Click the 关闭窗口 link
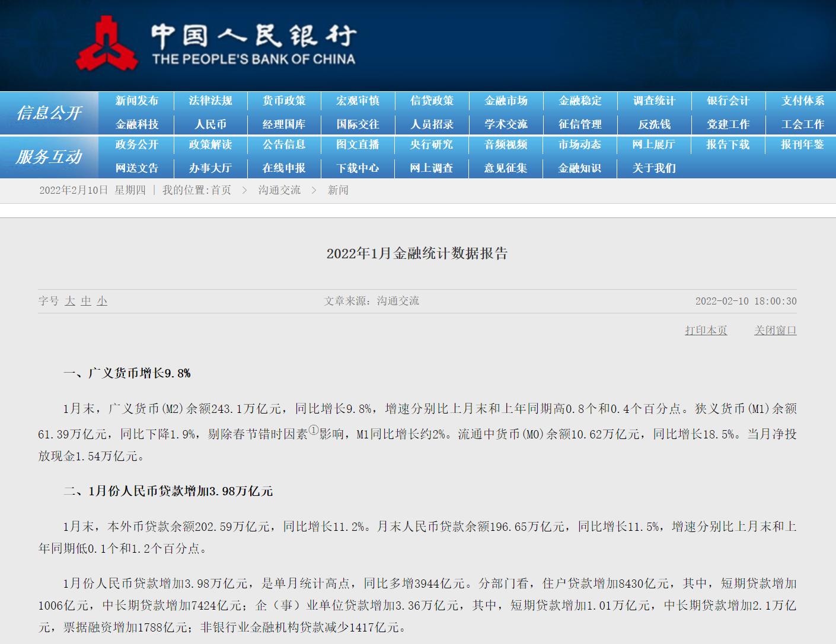Viewport: 836px width, 644px height. [x=776, y=331]
